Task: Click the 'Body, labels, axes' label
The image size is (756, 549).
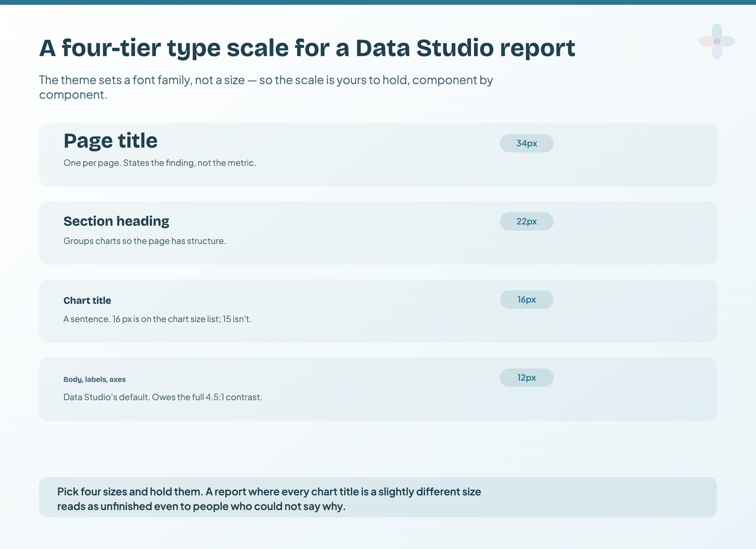Action: click(x=94, y=379)
